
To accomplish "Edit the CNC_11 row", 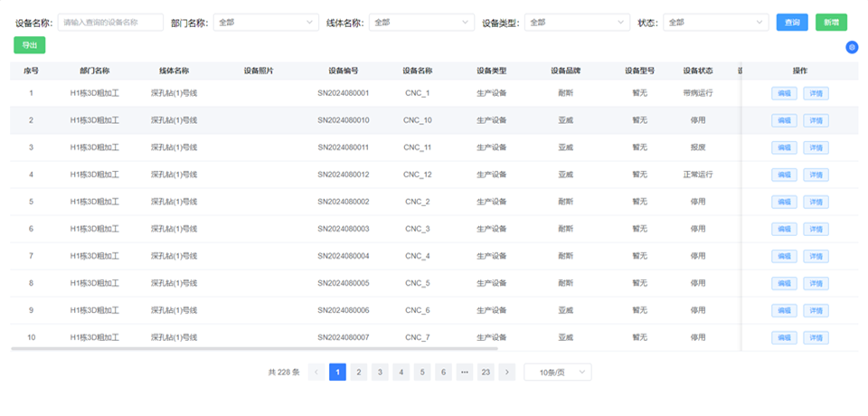I will pyautogui.click(x=785, y=148).
